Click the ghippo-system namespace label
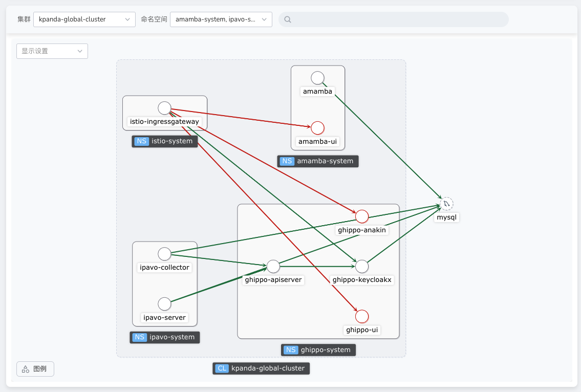This screenshot has height=392, width=581. (x=318, y=350)
